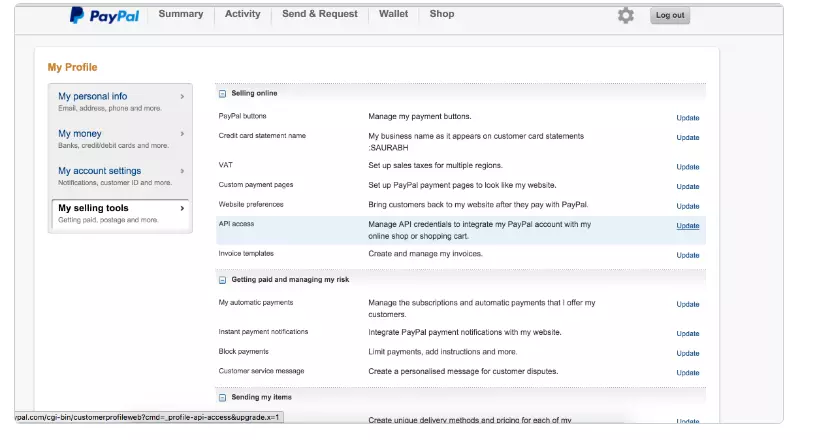Click the Selling online section title

coord(254,93)
